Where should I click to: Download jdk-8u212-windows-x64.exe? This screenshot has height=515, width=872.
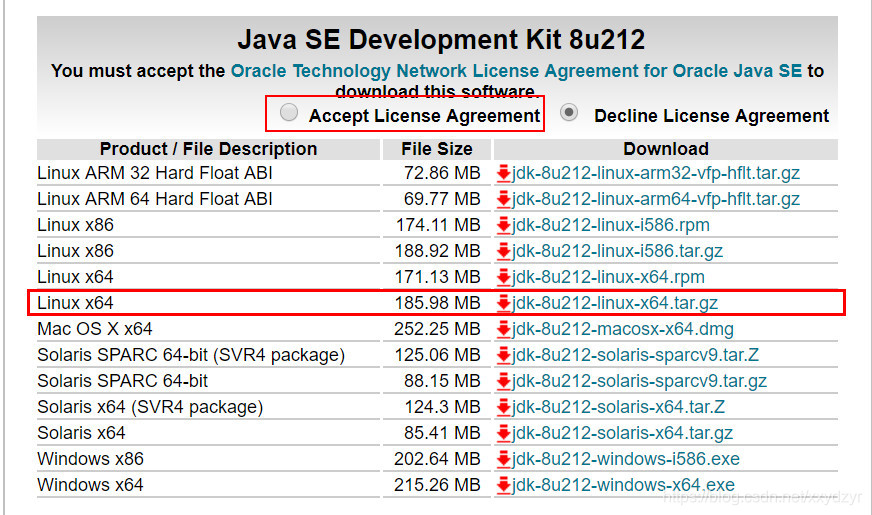(x=623, y=485)
